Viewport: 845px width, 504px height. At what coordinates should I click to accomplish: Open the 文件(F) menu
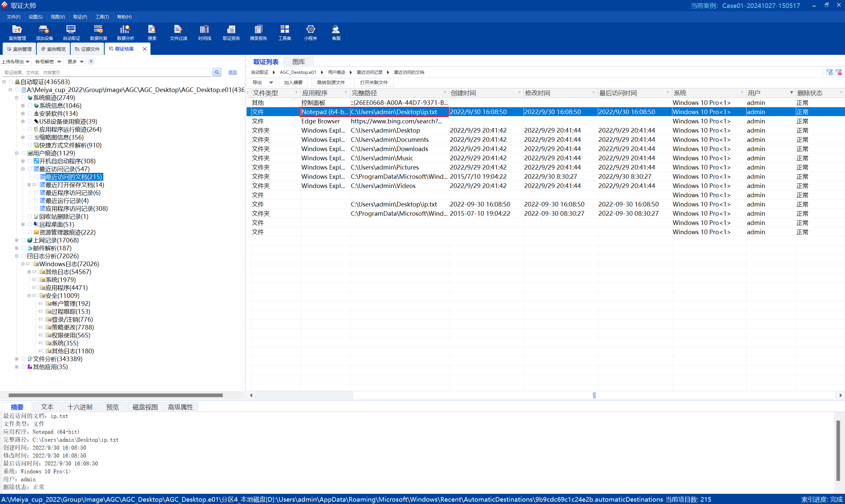(x=14, y=16)
